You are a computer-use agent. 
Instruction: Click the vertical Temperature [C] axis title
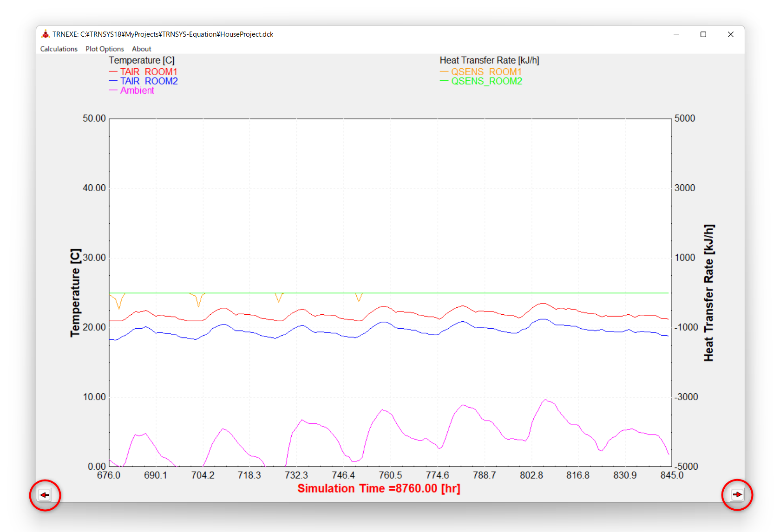[x=75, y=292]
